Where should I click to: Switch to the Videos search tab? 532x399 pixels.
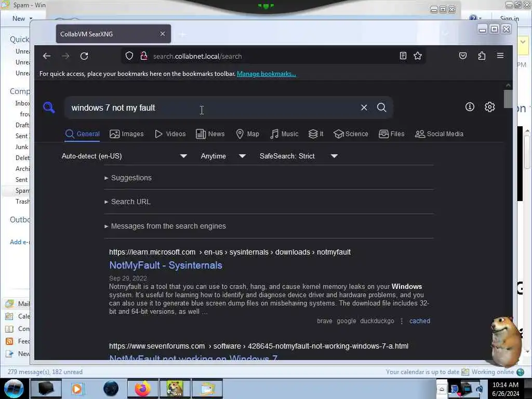170,134
